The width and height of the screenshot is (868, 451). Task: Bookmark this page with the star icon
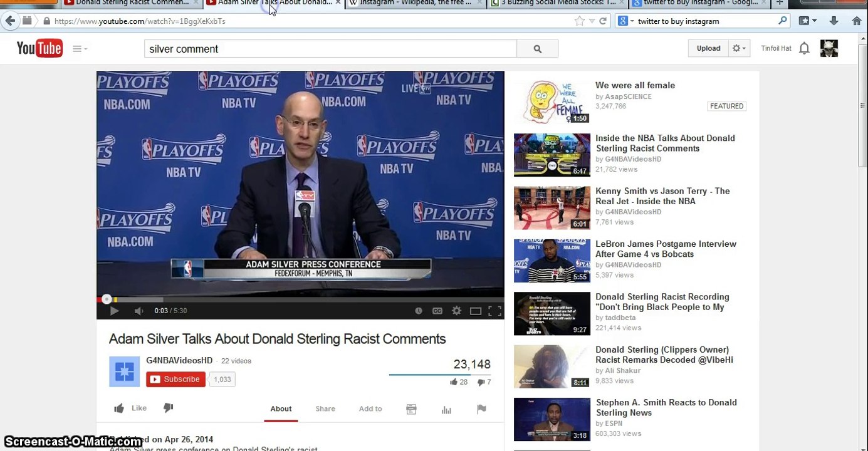click(579, 21)
